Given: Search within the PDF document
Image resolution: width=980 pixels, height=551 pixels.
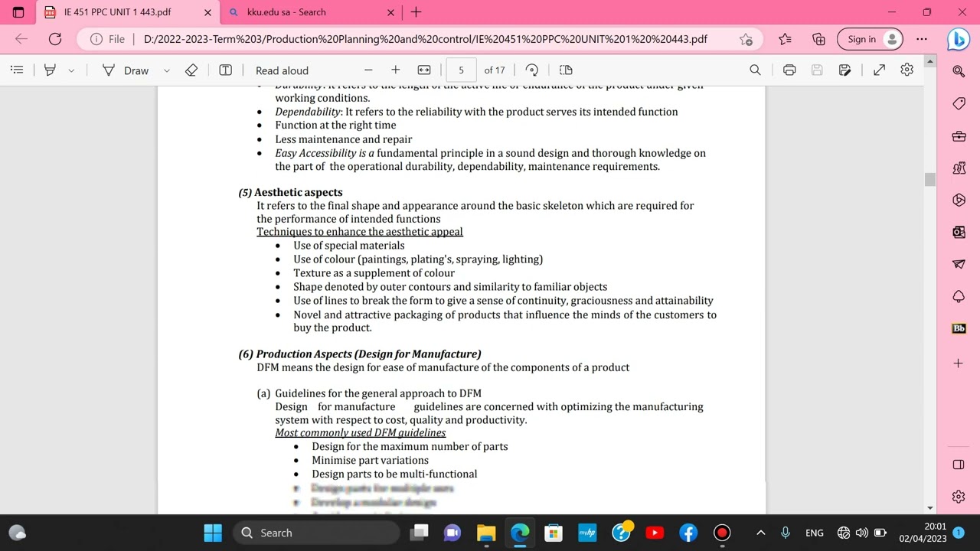Looking at the screenshot, I should click(x=755, y=70).
